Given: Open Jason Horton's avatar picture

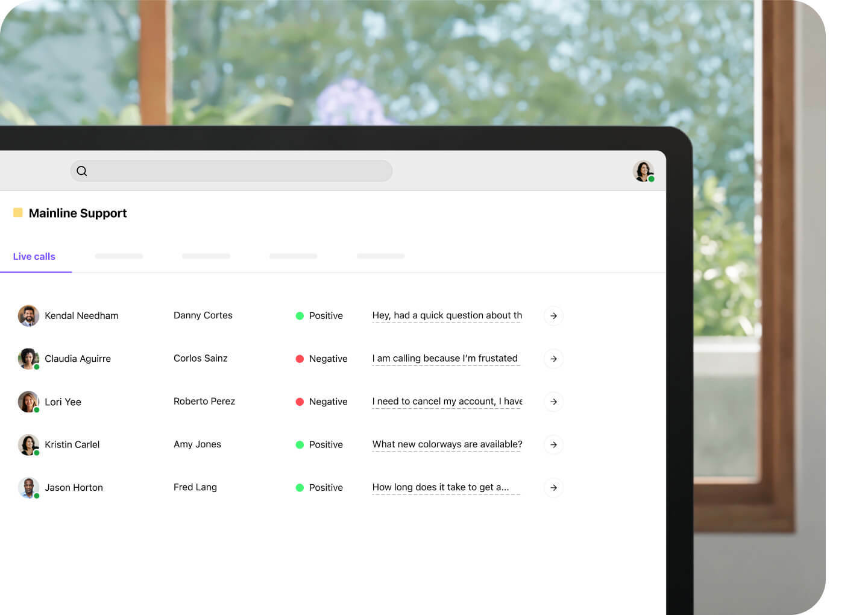Looking at the screenshot, I should pos(28,487).
